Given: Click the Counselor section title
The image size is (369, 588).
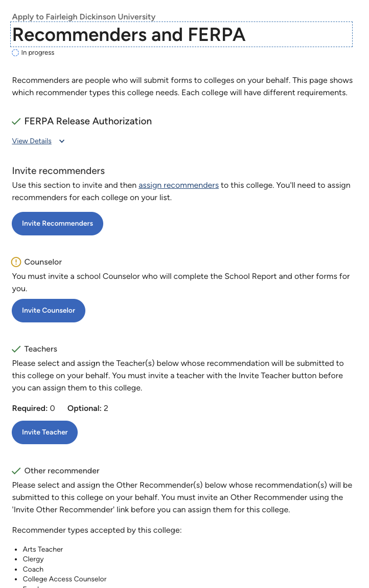Looking at the screenshot, I should pos(43,262).
